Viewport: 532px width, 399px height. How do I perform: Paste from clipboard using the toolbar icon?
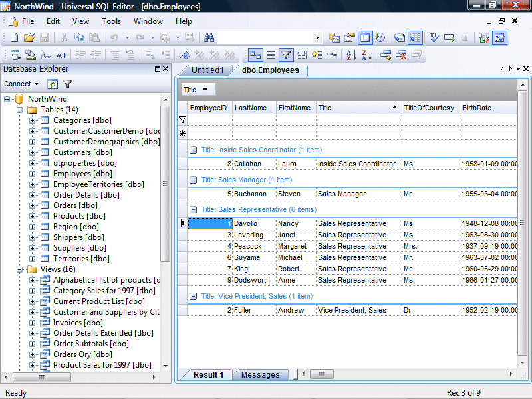(94, 38)
